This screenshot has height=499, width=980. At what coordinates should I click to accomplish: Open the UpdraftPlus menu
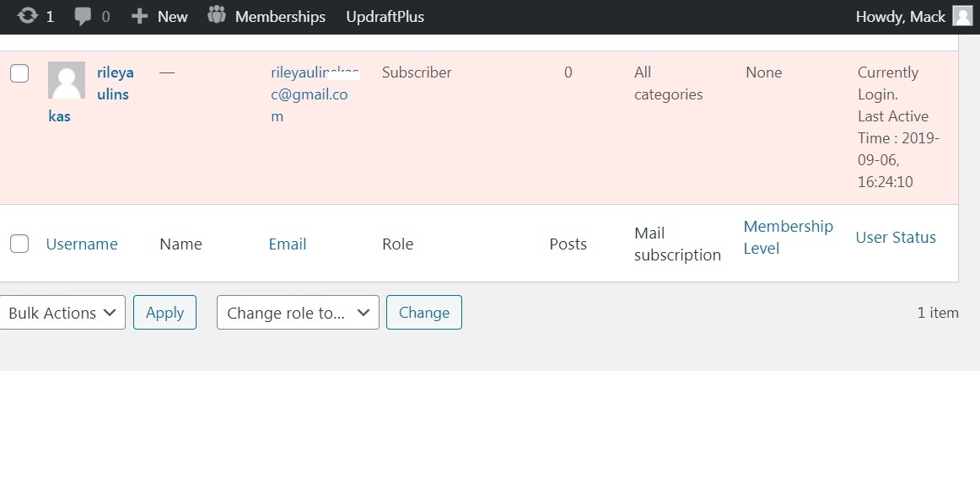pos(385,17)
